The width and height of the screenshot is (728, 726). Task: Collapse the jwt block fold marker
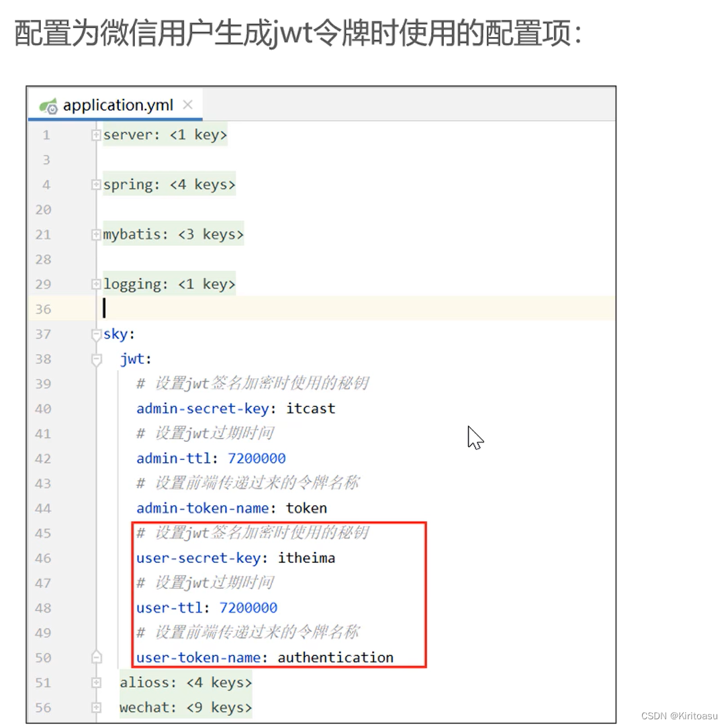click(x=96, y=360)
